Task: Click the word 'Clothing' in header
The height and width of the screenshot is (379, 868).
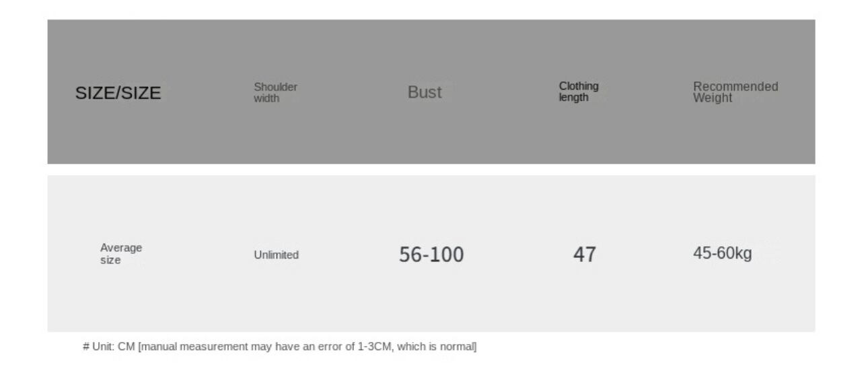Action: click(579, 86)
